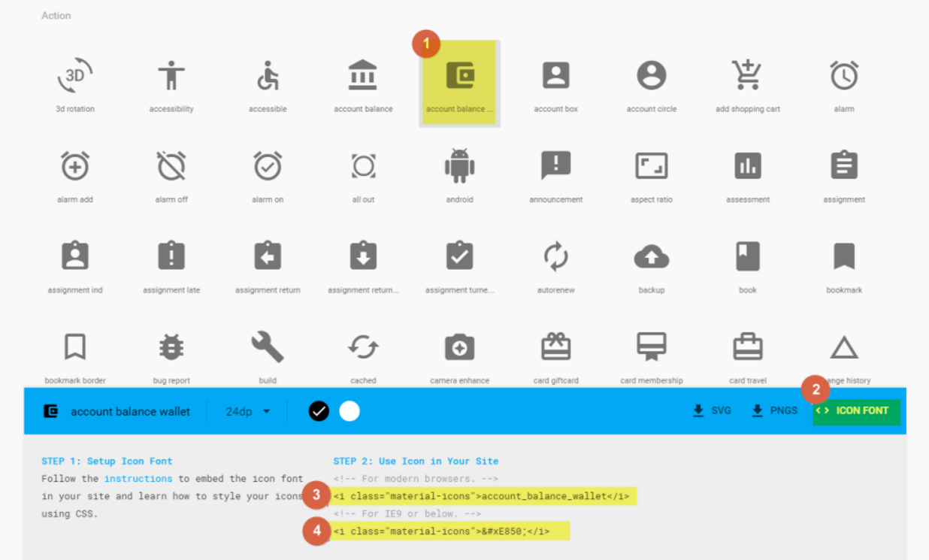
Task: Choose the android robot icon
Action: (459, 166)
